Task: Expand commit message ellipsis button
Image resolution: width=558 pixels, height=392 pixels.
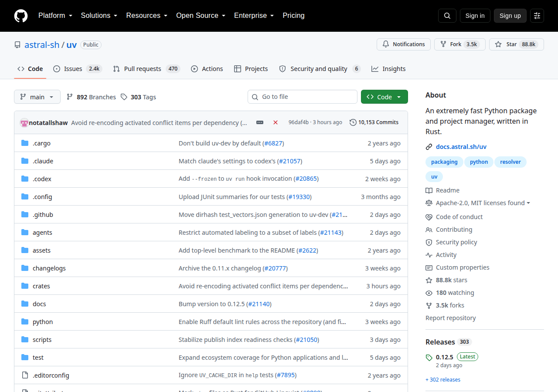Action: [260, 122]
